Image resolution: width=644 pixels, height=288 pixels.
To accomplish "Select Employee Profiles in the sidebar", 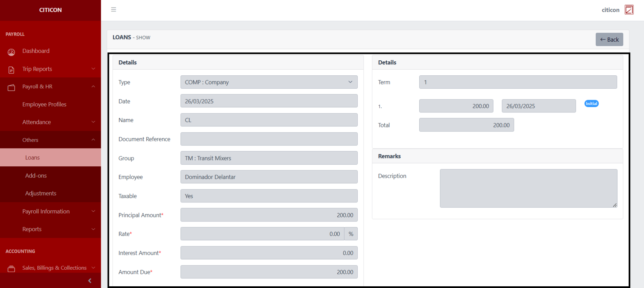I will tap(44, 104).
